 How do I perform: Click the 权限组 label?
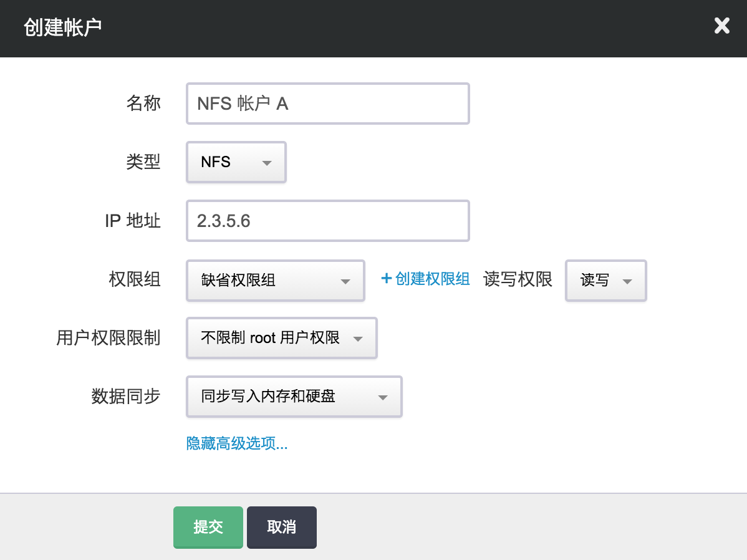pyautogui.click(x=135, y=279)
